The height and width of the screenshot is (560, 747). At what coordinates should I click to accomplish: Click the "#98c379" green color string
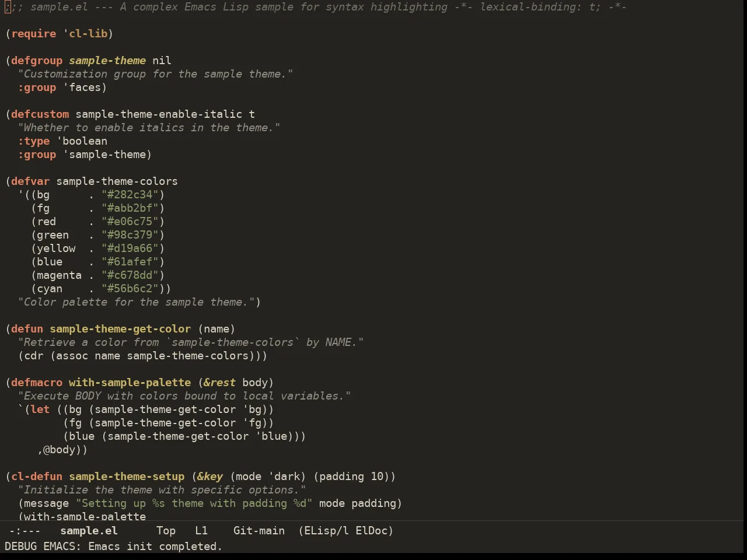tap(130, 235)
